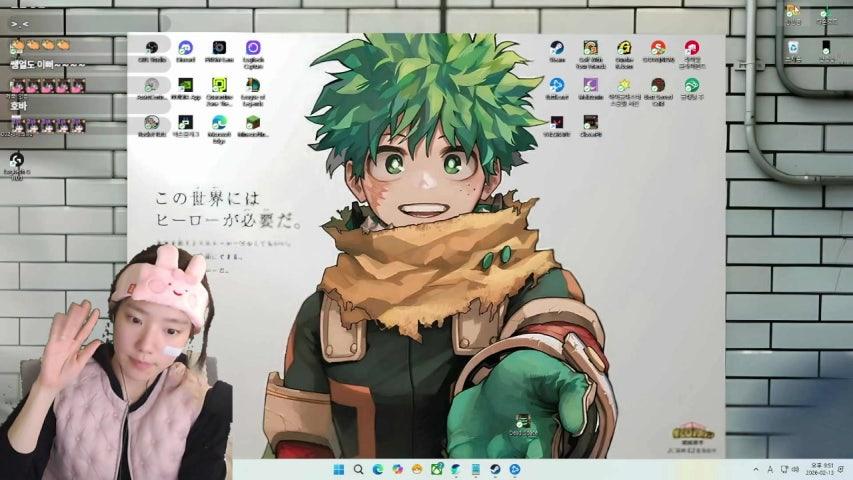Screen dimensions: 853x480
Task: Open the notification center bell
Action: coord(841,469)
